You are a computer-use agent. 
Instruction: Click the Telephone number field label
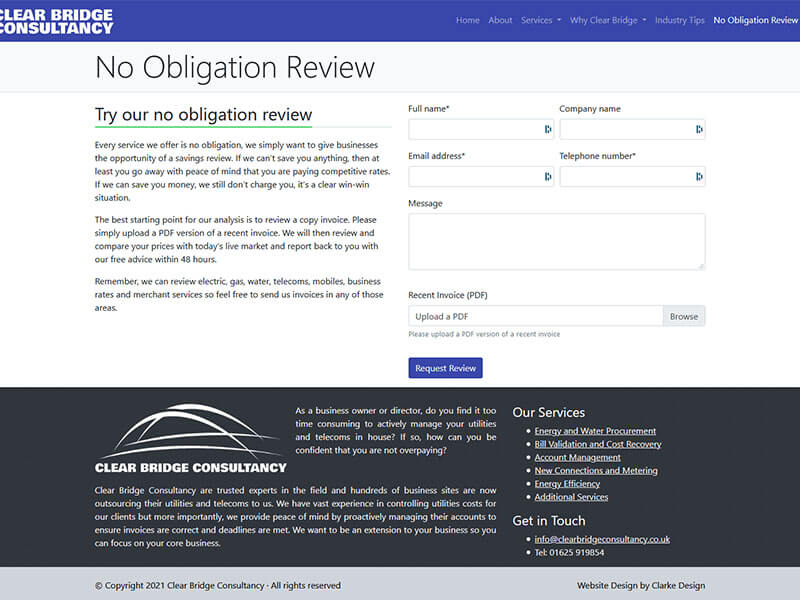[x=597, y=156]
